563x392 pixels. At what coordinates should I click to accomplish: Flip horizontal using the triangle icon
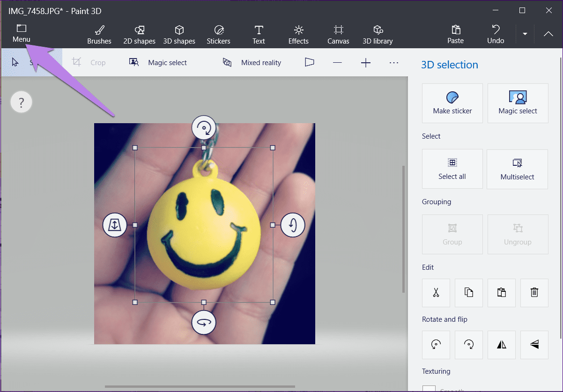[502, 345]
